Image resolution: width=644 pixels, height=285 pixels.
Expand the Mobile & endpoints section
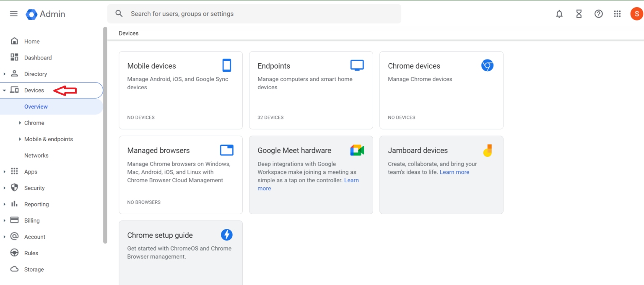coord(20,139)
